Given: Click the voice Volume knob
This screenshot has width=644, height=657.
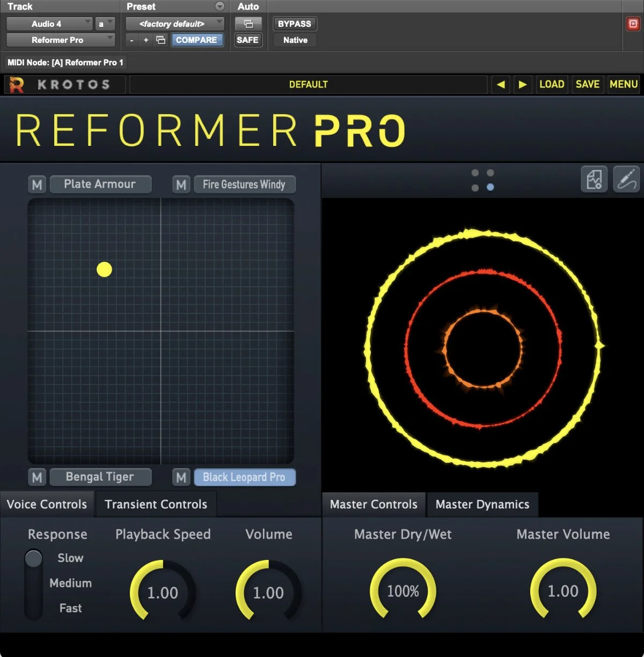Looking at the screenshot, I should (x=268, y=592).
